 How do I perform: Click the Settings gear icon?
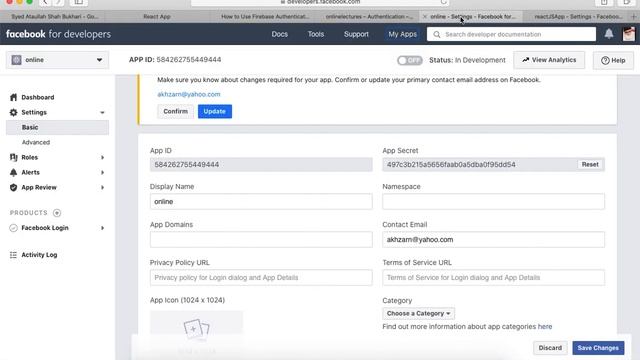13,112
